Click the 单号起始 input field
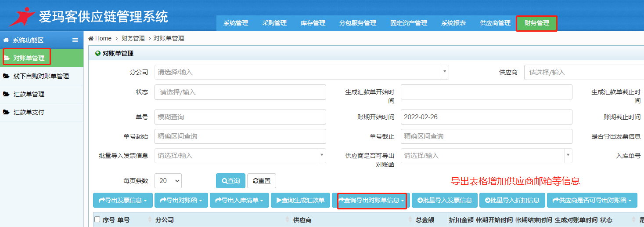 240,136
